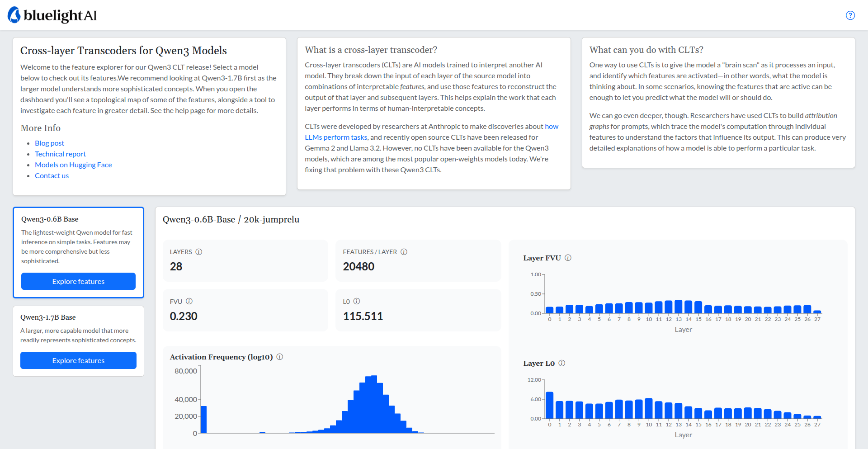Visit Models on Hugging Face link
This screenshot has width=868, height=449.
pyautogui.click(x=73, y=165)
